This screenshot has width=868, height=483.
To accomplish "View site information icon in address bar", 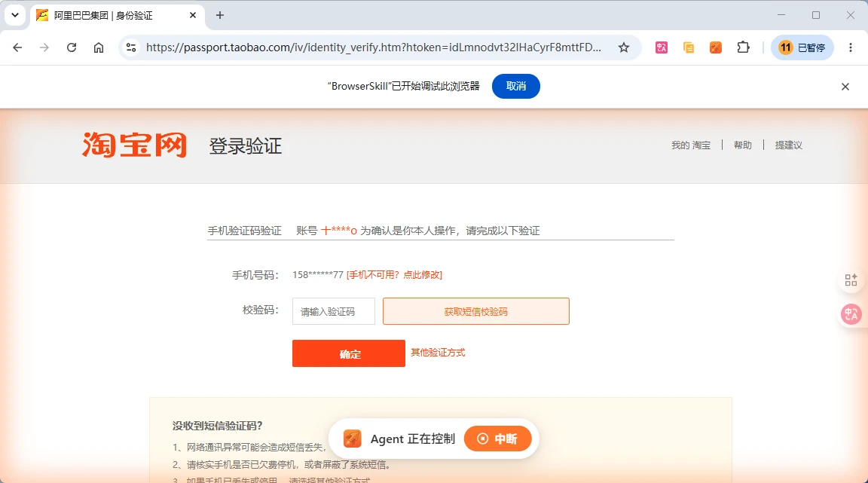I will click(x=131, y=47).
